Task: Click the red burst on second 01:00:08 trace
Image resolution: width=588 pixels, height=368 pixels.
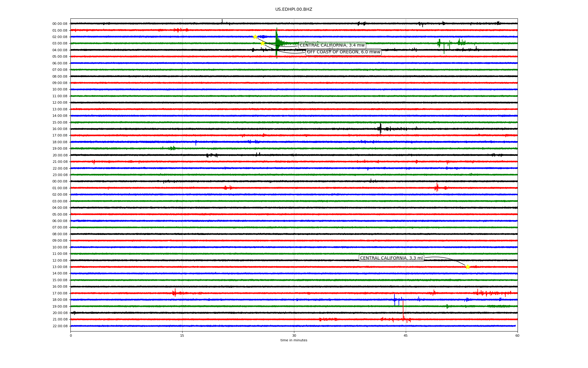Action: click(437, 187)
